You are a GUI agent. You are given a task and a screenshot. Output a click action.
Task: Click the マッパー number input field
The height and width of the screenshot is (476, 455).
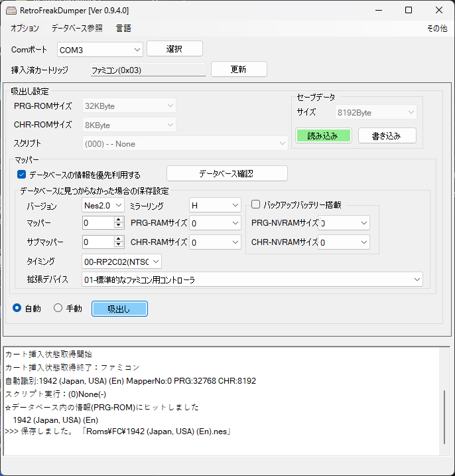(x=98, y=223)
